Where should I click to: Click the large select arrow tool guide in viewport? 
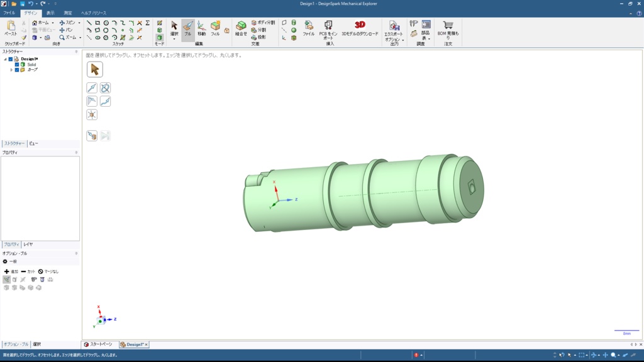[95, 69]
